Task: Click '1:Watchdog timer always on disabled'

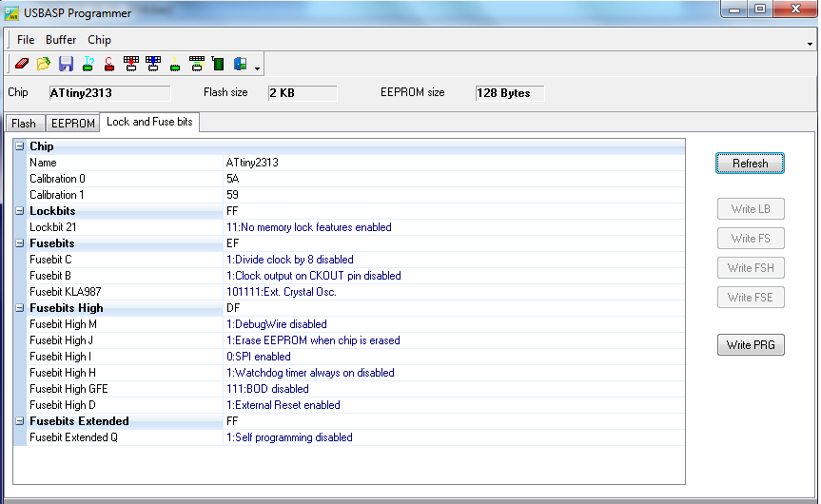Action: [310, 373]
